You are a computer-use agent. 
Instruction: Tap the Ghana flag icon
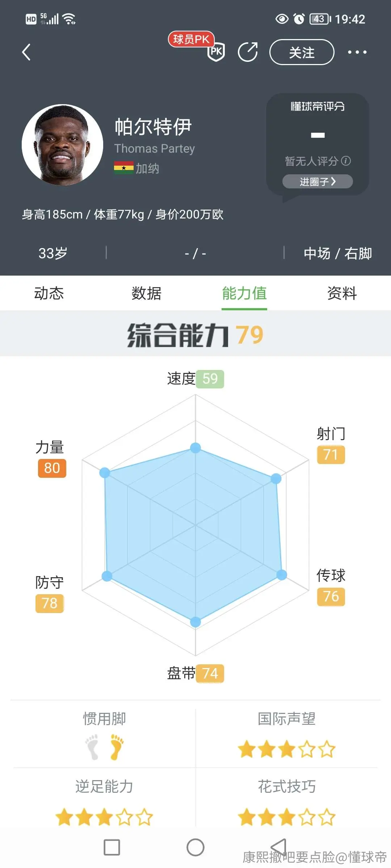point(124,168)
